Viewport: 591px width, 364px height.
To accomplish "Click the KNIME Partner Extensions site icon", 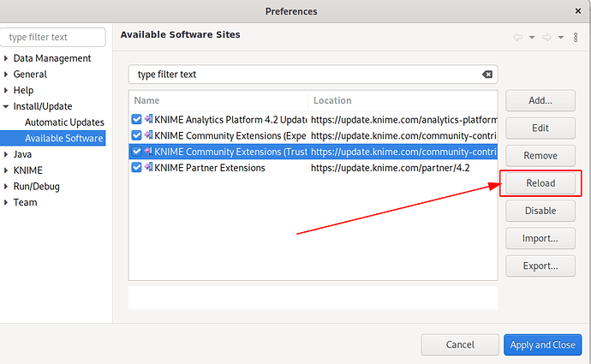I will pyautogui.click(x=149, y=167).
